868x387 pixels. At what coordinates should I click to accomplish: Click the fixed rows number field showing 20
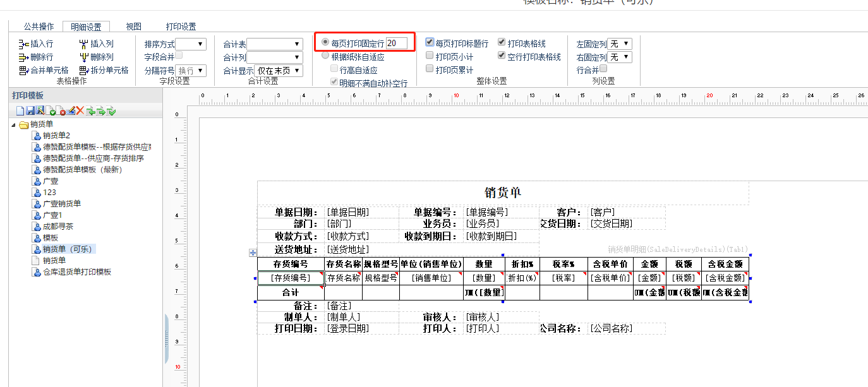397,43
